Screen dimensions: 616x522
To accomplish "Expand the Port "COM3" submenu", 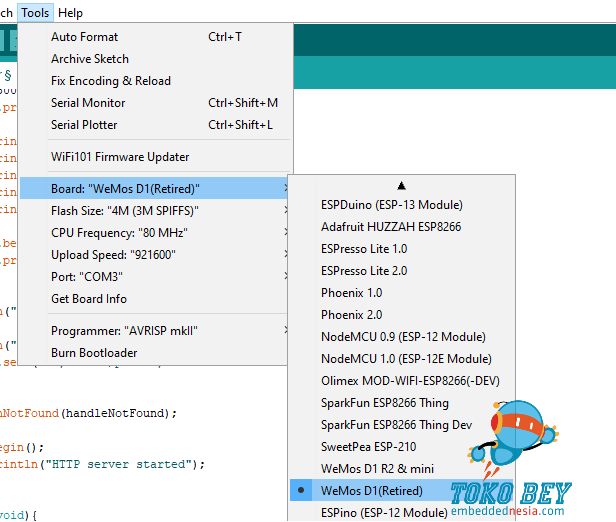I will coord(156,277).
